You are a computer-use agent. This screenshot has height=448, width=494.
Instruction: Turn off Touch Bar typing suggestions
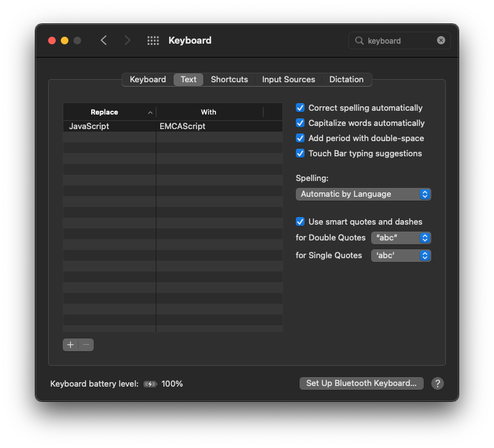pyautogui.click(x=300, y=153)
